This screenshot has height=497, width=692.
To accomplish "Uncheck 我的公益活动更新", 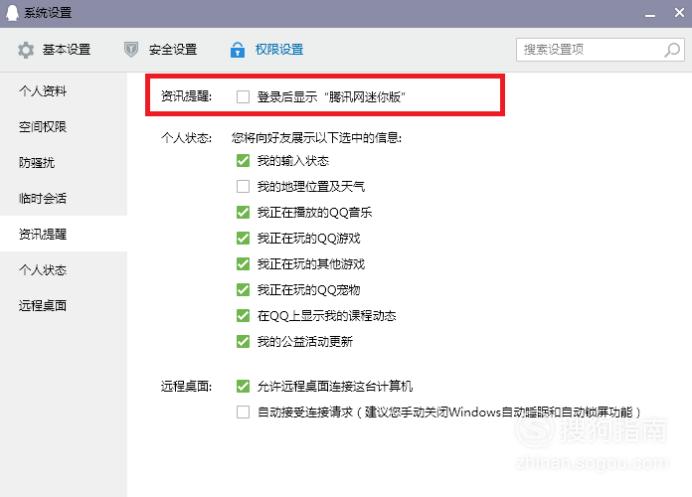I will tap(243, 341).
